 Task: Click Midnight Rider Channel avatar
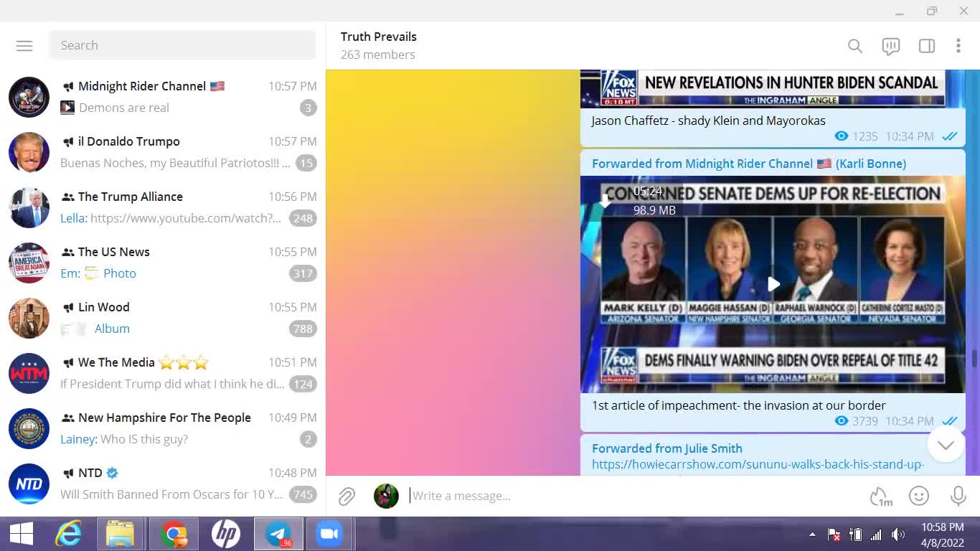(x=29, y=97)
